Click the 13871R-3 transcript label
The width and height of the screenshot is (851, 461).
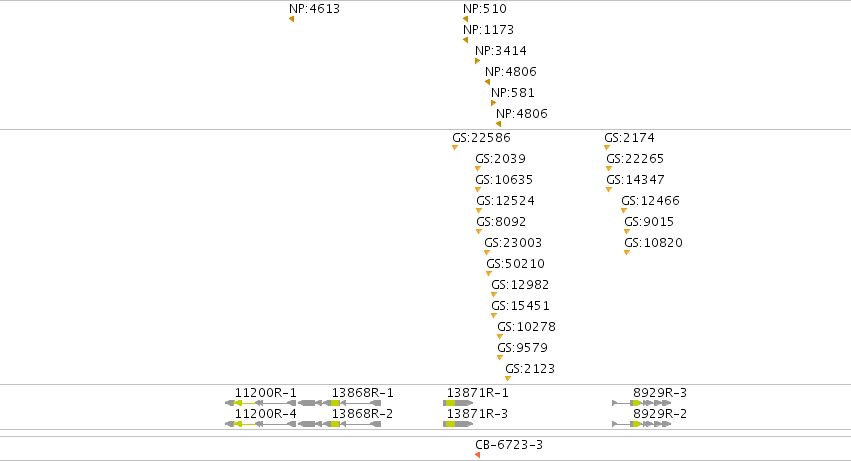point(478,414)
